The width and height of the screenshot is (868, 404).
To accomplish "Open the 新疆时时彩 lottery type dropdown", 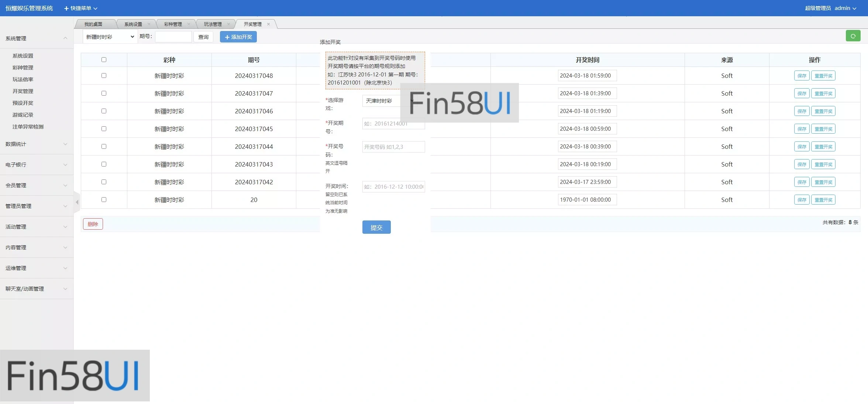I will point(110,37).
